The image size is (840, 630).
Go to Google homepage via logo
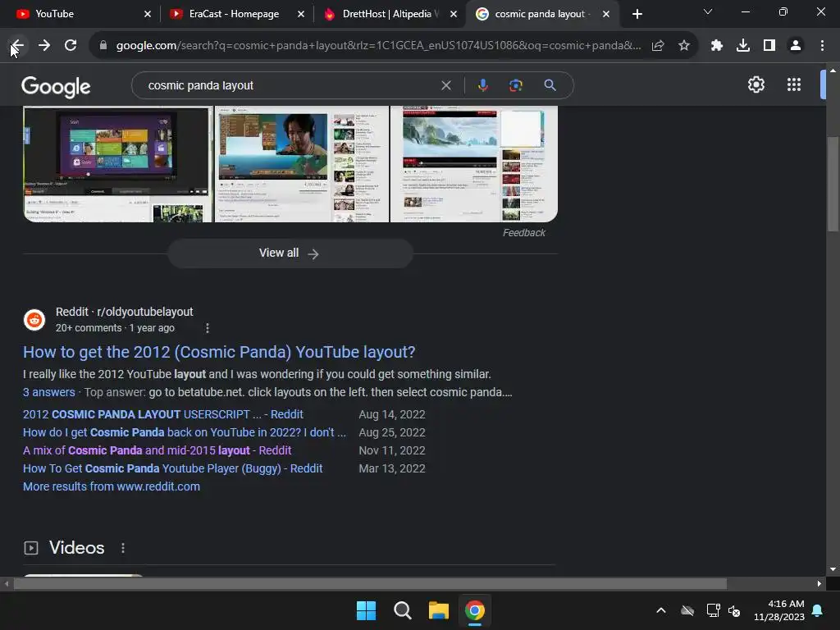[56, 86]
